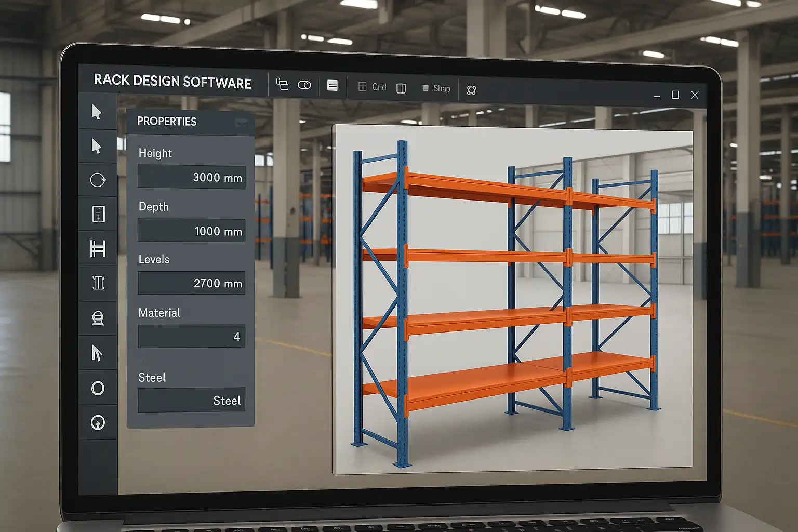Click the dial knob tool at the toolbar bottom
Image resolution: width=798 pixels, height=532 pixels.
pos(98,423)
